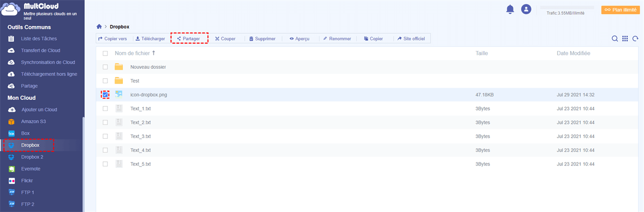Open Site officiel from toolbar

coord(411,39)
